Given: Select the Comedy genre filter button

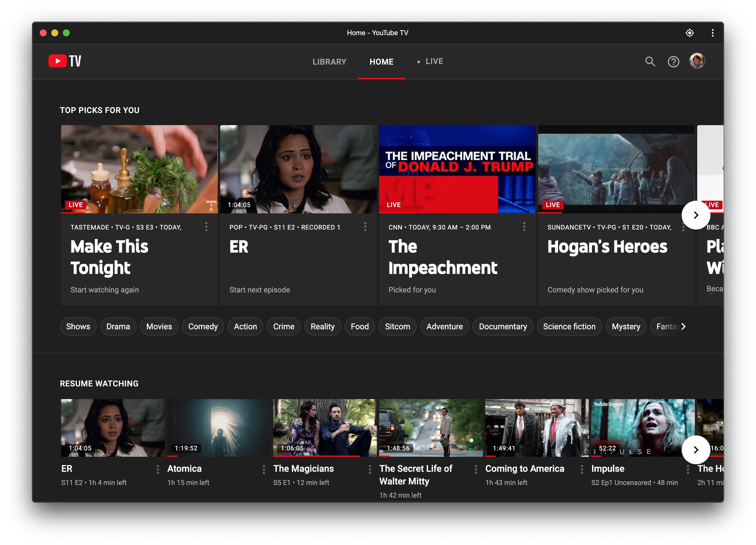Looking at the screenshot, I should pos(202,326).
